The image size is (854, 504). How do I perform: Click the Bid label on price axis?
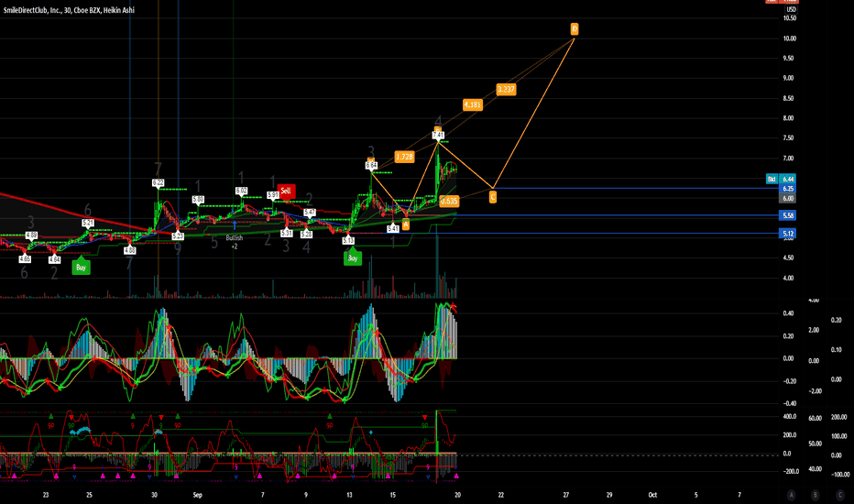coord(772,180)
